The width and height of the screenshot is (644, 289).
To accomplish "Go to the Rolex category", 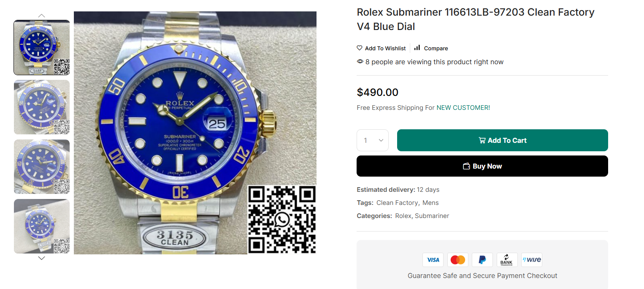I will click(403, 216).
